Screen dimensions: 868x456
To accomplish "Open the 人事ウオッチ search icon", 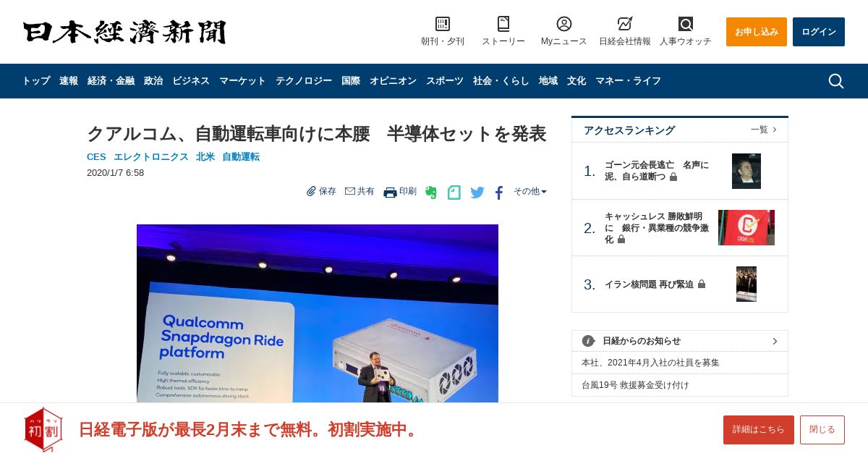I will coord(686,24).
